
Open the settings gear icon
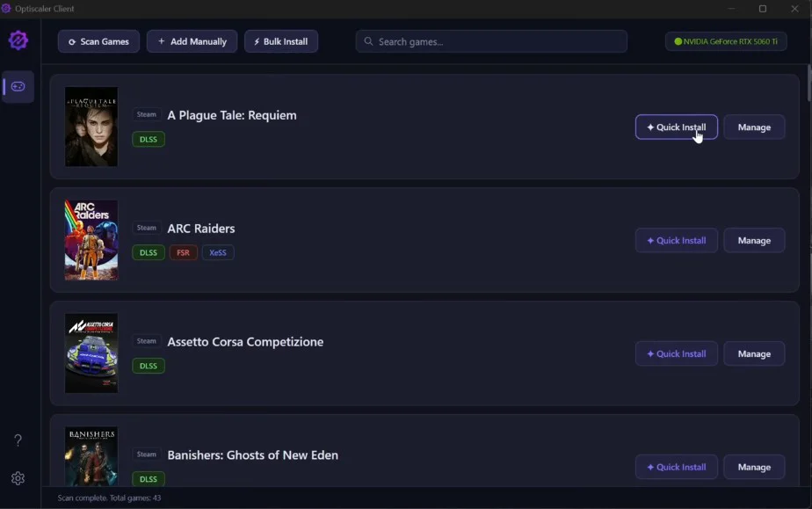[x=18, y=478]
